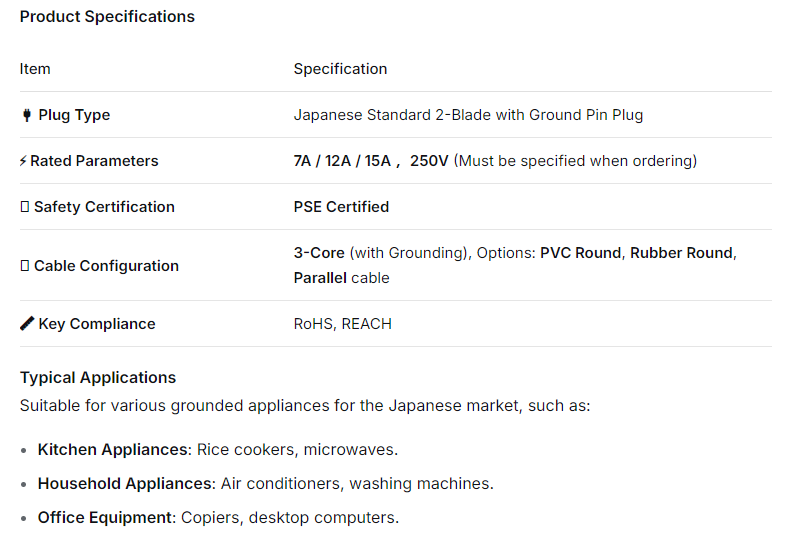Click the Item column header
Viewport: 802px width, 549px height.
(x=35, y=69)
